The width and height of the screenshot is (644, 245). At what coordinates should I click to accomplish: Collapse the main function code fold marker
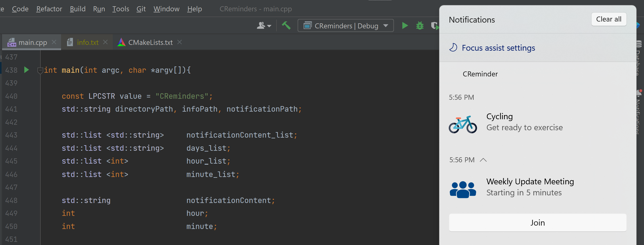tap(40, 70)
